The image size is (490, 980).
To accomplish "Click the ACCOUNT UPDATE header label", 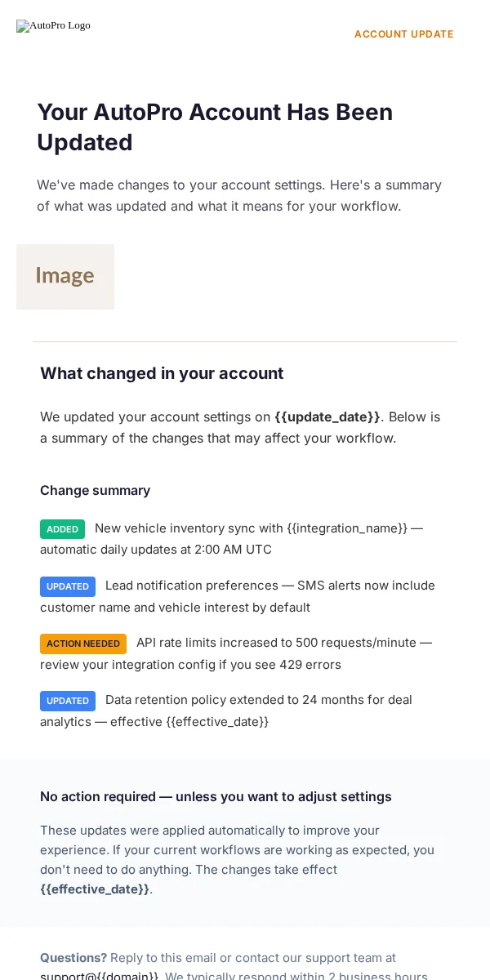I will pos(403,34).
